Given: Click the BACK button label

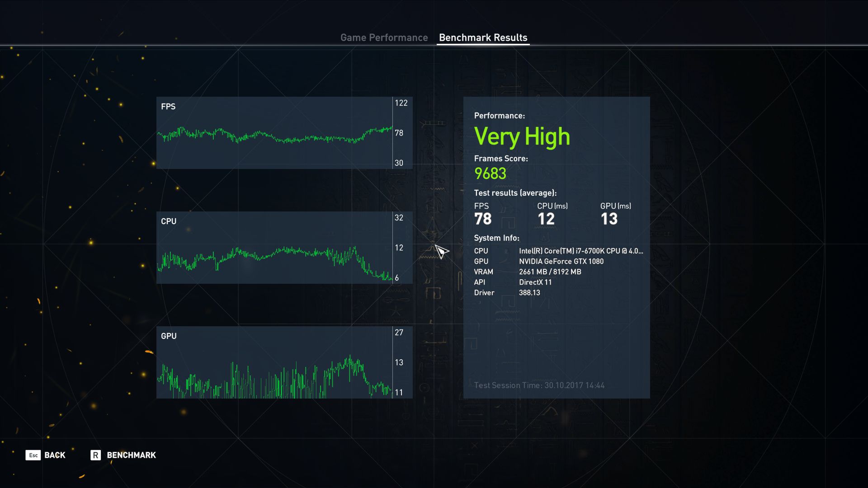Looking at the screenshot, I should click(x=55, y=455).
